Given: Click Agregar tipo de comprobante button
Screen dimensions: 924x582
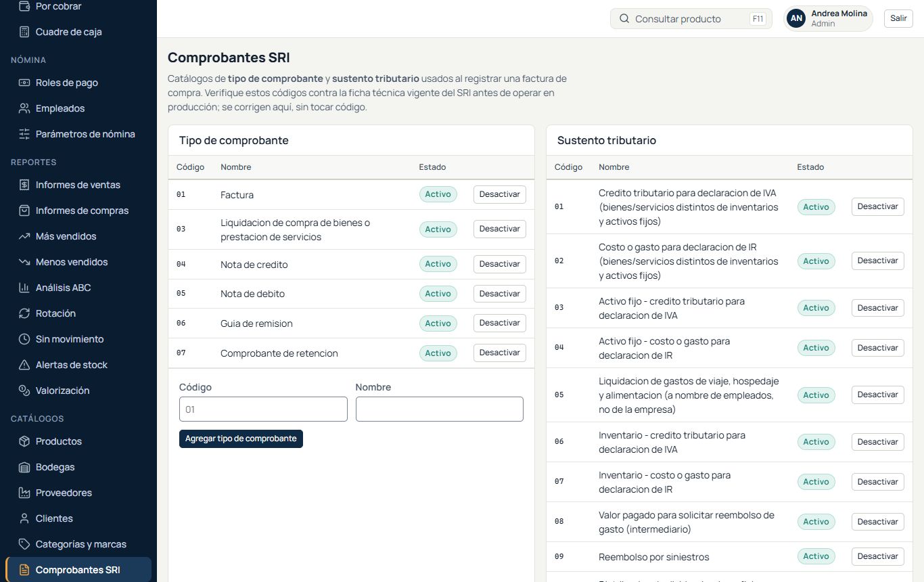Looking at the screenshot, I should 241,439.
